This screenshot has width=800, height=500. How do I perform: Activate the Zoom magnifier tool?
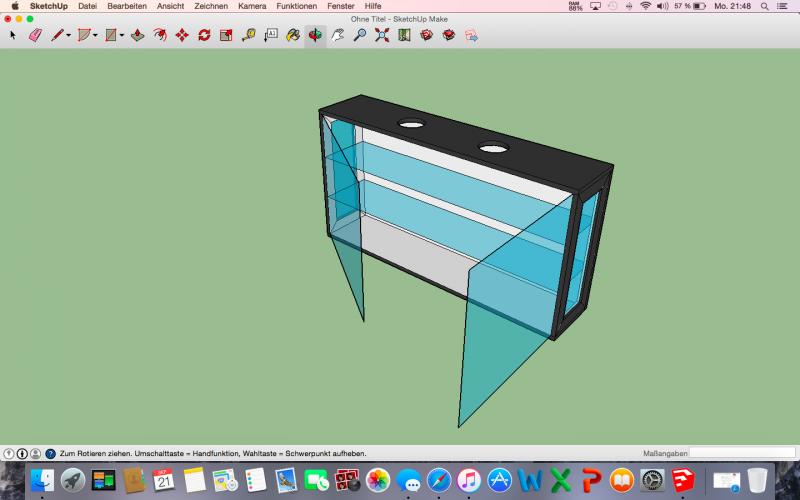click(x=359, y=35)
